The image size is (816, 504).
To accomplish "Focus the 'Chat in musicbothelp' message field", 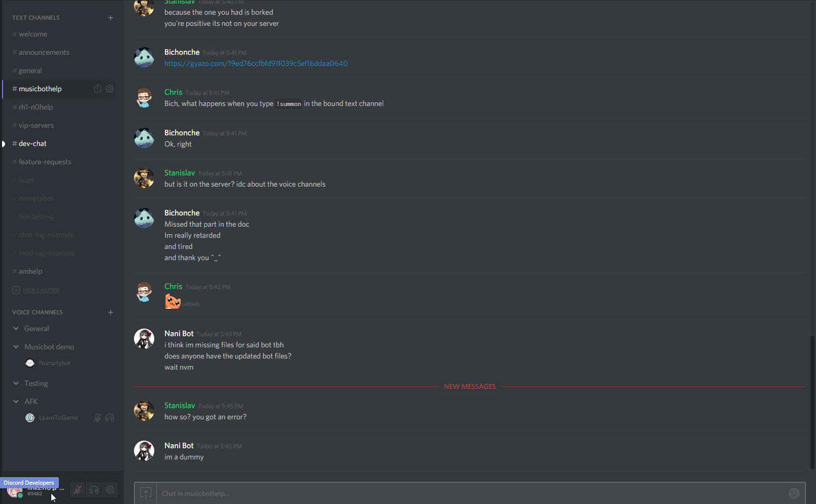I will click(467, 493).
